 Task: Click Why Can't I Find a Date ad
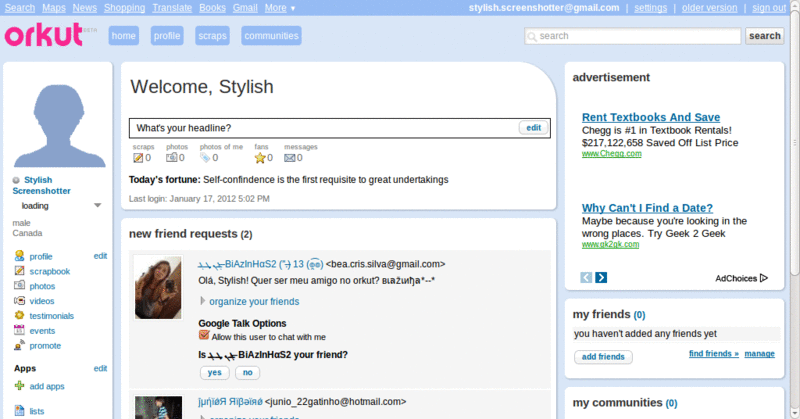tap(647, 208)
